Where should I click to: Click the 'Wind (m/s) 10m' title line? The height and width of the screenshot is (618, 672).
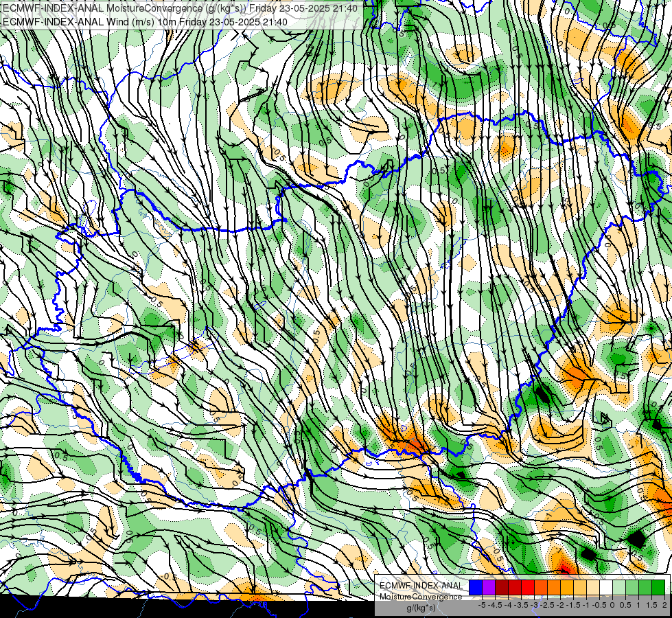[145, 21]
